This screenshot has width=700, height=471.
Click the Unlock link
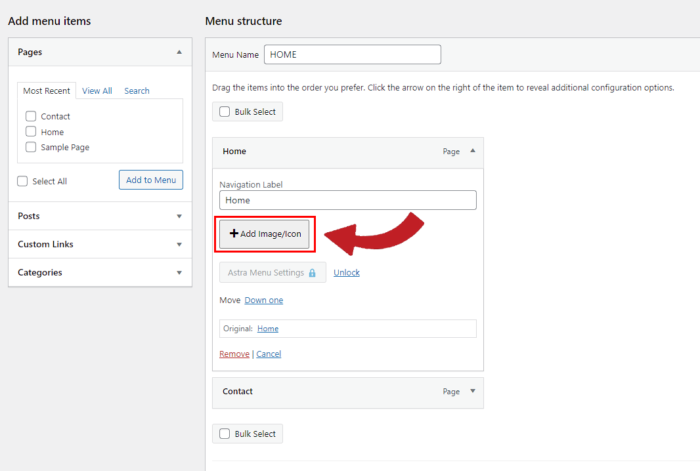click(x=346, y=273)
